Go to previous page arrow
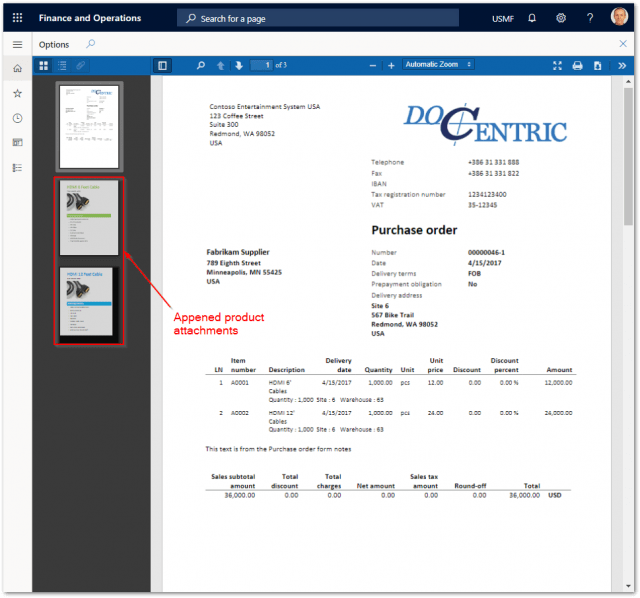Viewport: 640px width, 598px height. tap(220, 65)
